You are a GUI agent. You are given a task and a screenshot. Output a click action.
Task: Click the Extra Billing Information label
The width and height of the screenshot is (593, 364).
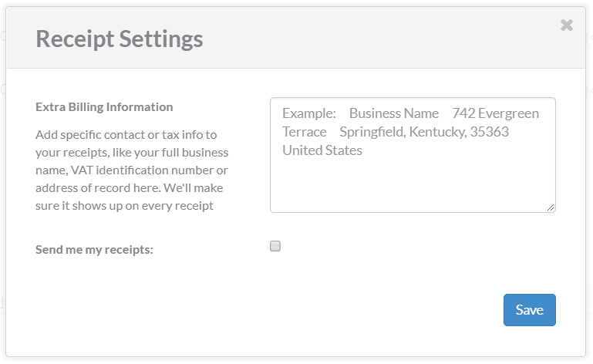click(x=104, y=107)
